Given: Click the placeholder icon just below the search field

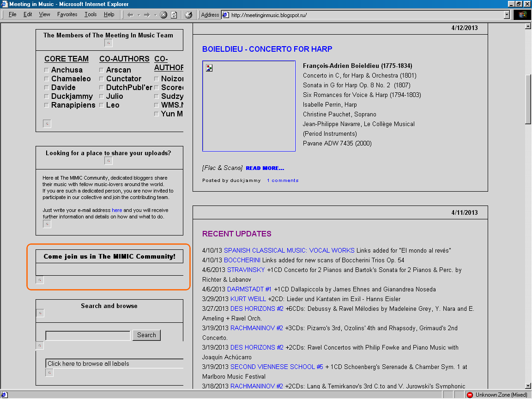Looking at the screenshot, I should point(40,345).
